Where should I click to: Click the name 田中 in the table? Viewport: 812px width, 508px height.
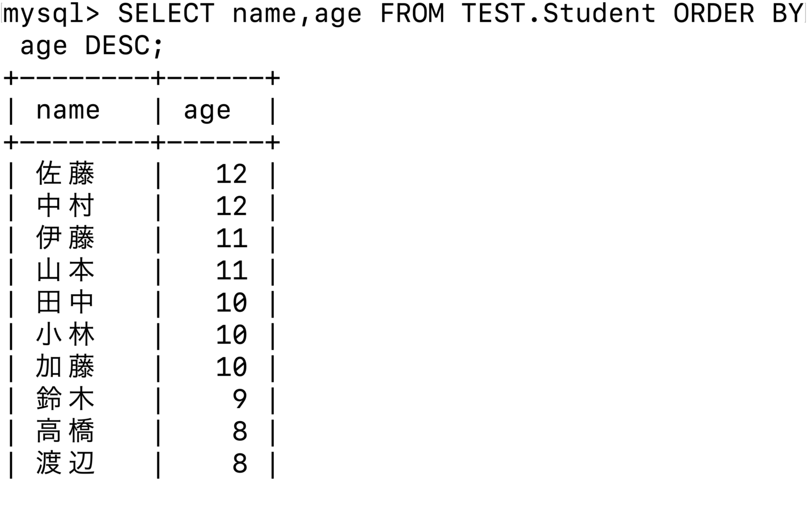tap(66, 303)
